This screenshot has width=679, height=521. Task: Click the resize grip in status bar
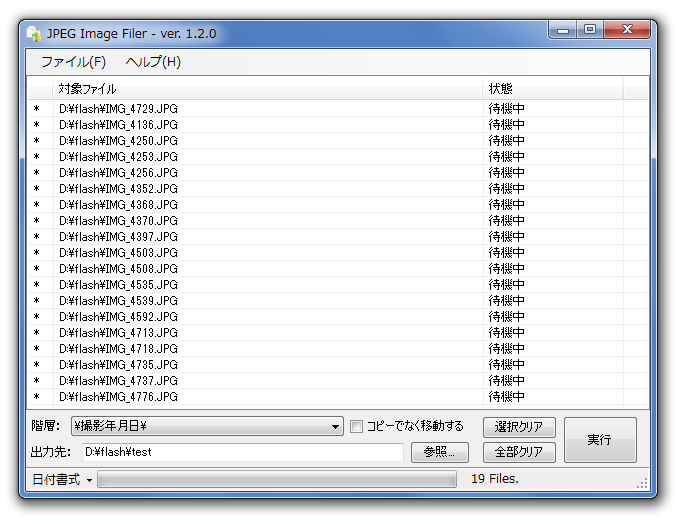point(642,483)
